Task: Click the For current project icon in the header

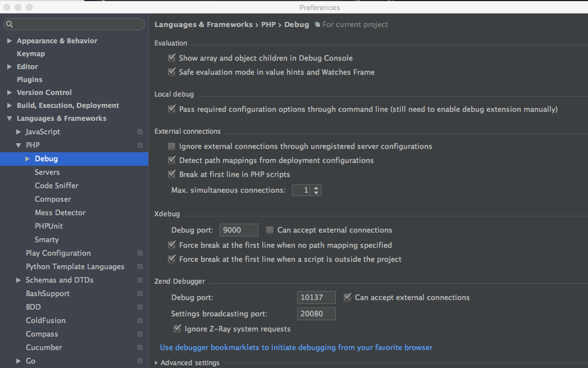Action: click(318, 24)
